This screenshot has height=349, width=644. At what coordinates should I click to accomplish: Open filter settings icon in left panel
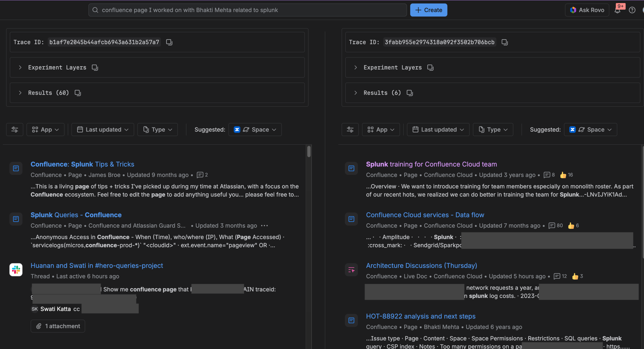[15, 129]
